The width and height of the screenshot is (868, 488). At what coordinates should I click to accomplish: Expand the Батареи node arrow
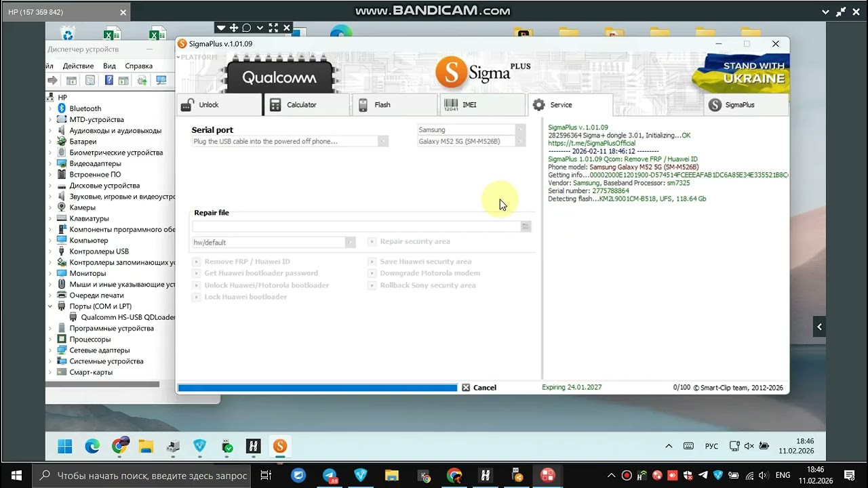[x=50, y=142]
